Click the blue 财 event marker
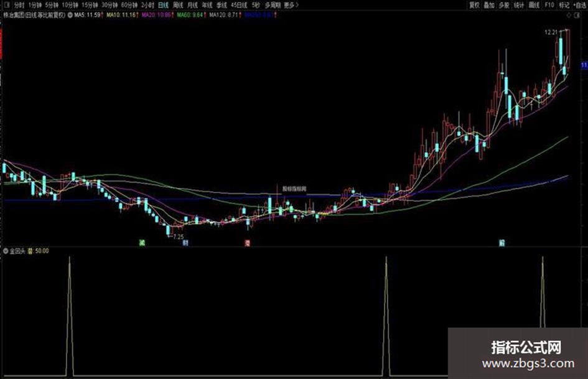Screen dimensions: 588x379 click(x=185, y=243)
